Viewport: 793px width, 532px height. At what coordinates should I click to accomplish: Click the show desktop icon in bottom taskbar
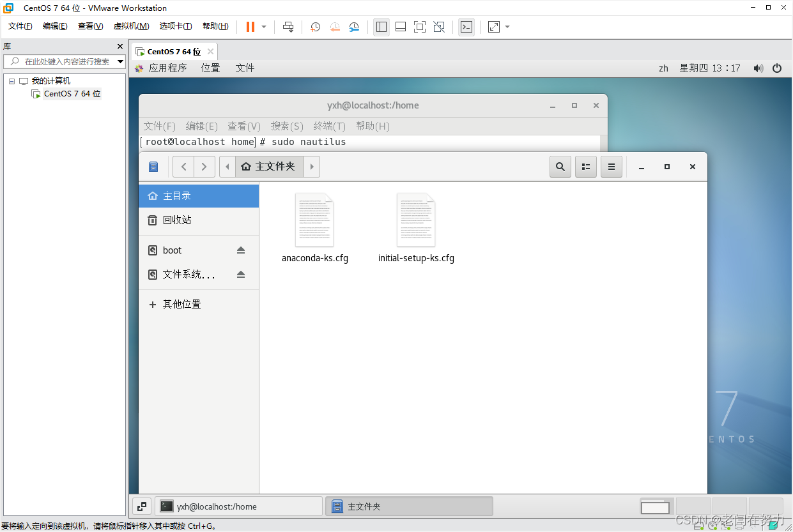point(142,506)
